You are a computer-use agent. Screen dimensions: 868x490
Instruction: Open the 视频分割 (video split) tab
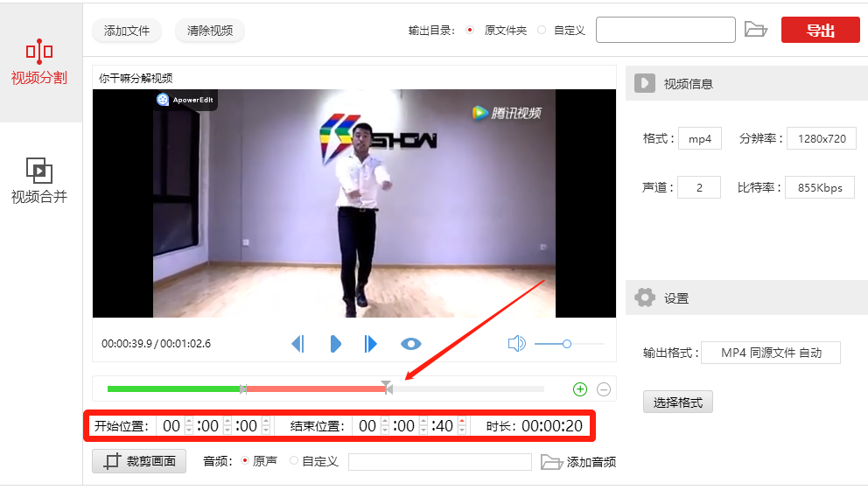pos(39,63)
